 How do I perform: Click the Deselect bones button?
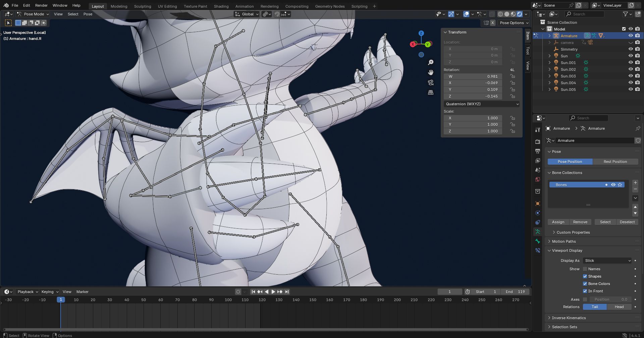coord(627,222)
